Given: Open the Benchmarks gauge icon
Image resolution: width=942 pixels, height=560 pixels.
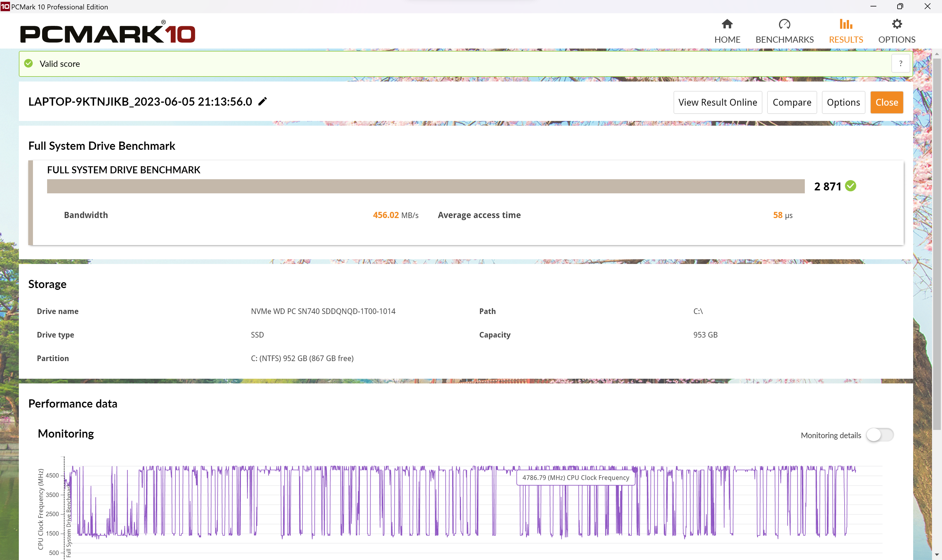Looking at the screenshot, I should pos(784,24).
